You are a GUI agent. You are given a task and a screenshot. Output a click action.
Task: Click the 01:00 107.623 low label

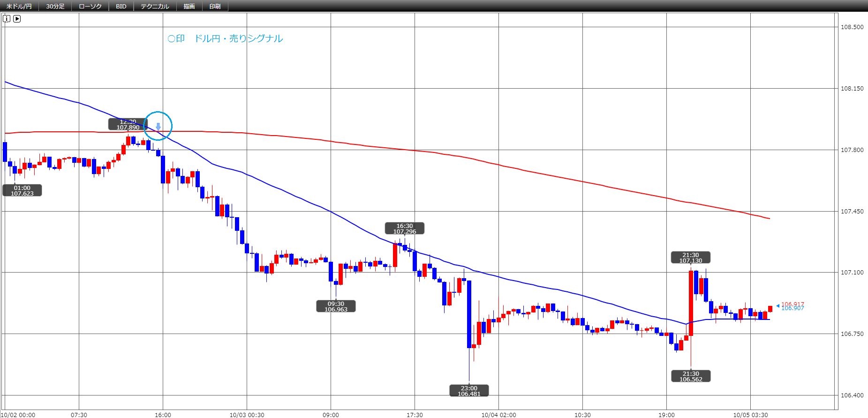[x=22, y=190]
